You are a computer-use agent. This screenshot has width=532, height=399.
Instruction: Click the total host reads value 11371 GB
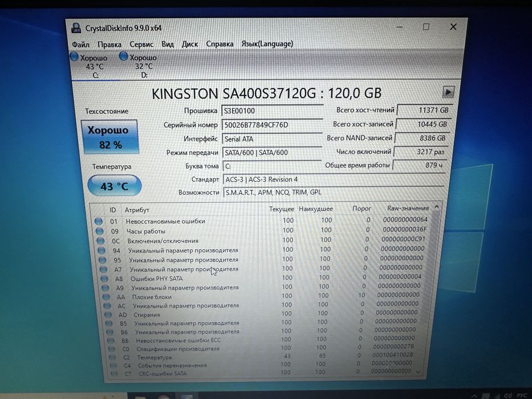coord(425,110)
